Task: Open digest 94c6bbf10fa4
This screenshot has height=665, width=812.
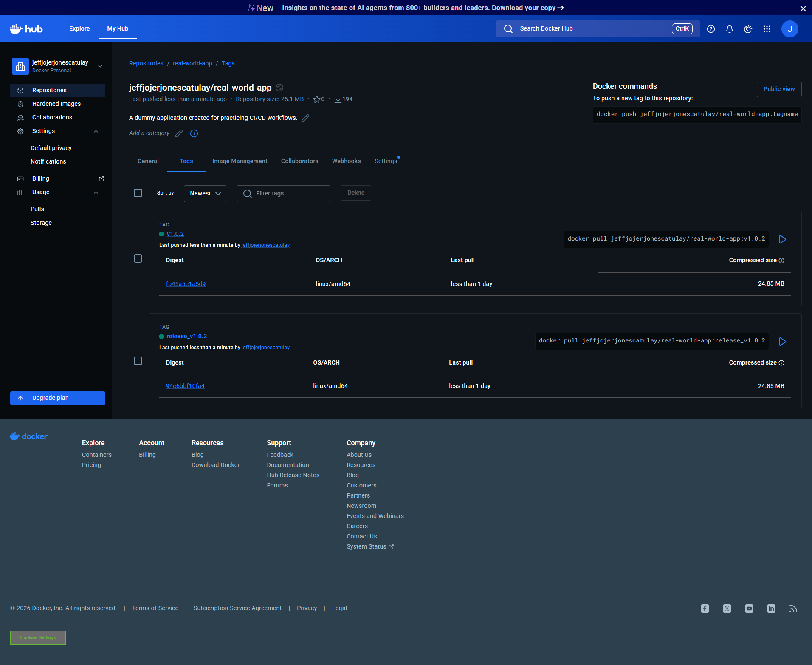Action: tap(185, 386)
